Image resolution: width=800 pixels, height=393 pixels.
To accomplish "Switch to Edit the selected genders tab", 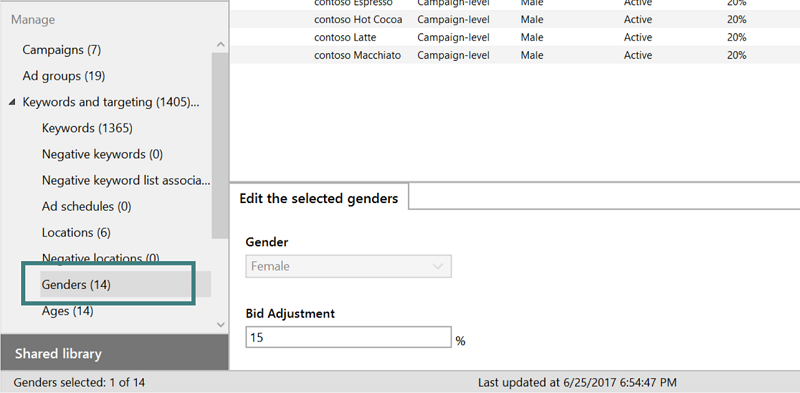I will 319,198.
